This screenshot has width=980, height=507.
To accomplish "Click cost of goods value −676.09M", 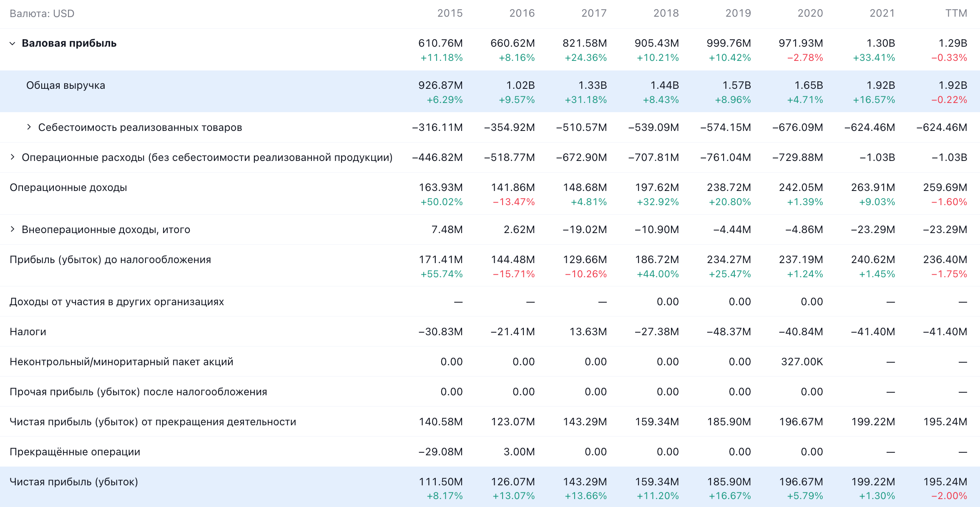I will [798, 128].
